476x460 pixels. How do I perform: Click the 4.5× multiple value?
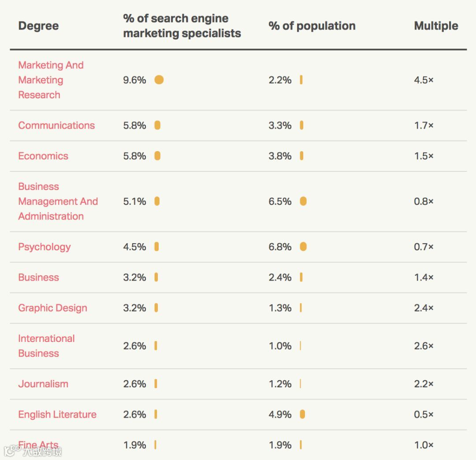424,80
